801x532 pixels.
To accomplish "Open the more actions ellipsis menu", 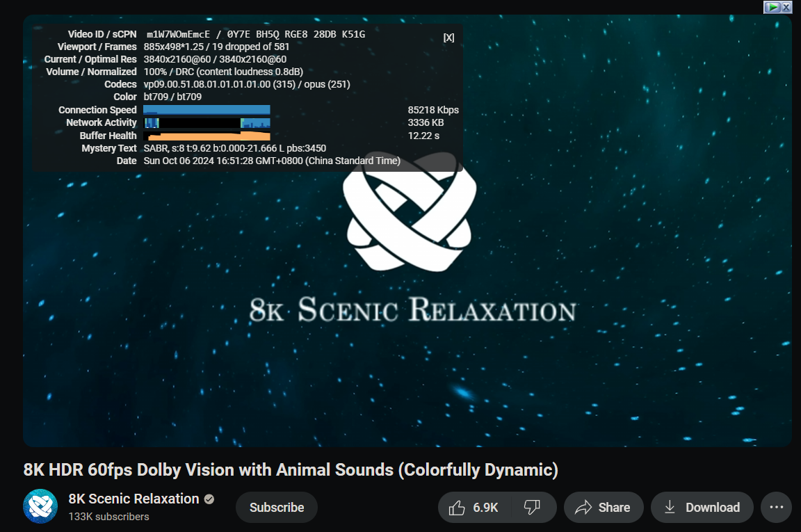I will [x=777, y=508].
